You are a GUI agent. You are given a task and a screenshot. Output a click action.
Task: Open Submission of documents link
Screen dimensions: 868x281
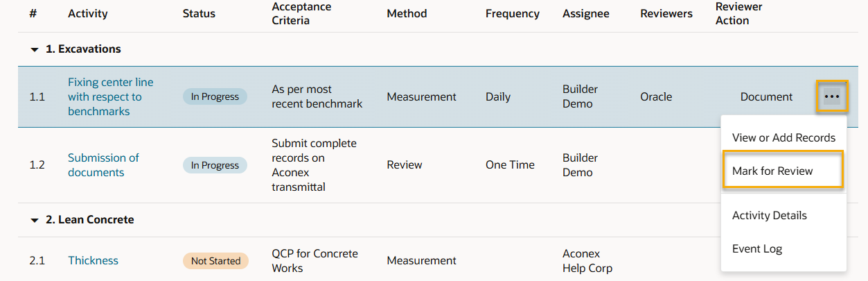[x=103, y=165]
